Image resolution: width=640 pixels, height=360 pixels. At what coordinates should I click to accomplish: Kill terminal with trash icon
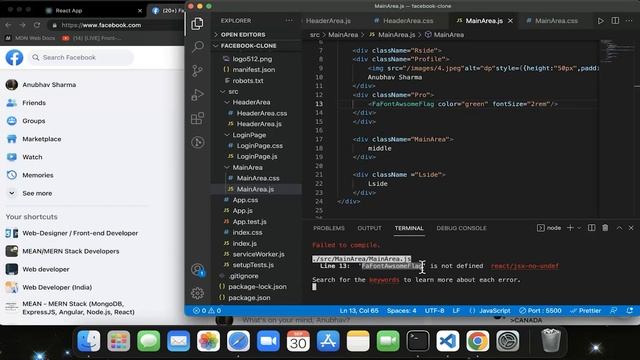(x=605, y=228)
